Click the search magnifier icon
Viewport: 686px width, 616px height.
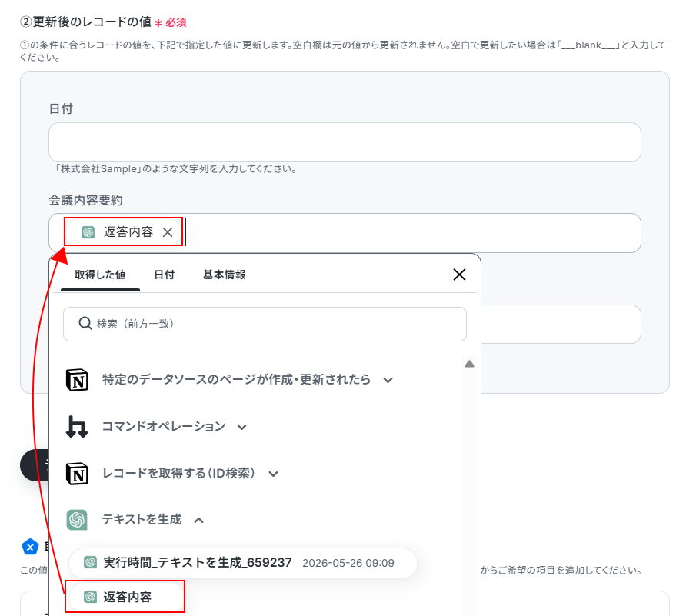pyautogui.click(x=85, y=323)
